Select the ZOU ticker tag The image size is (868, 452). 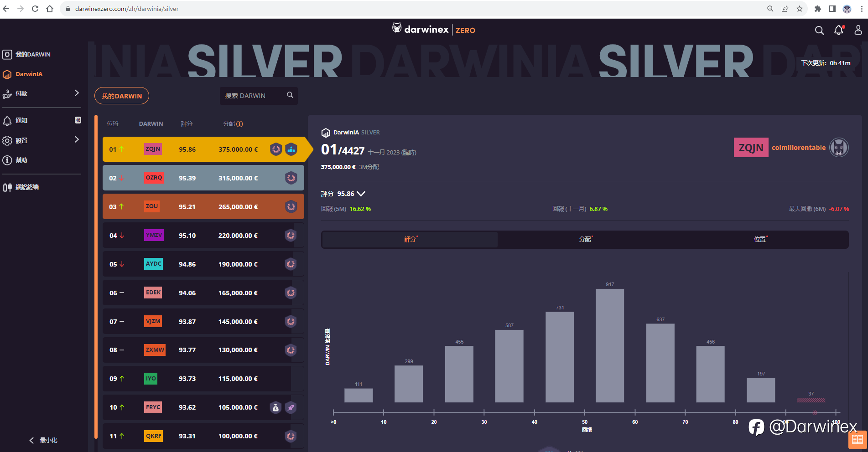pyautogui.click(x=152, y=206)
